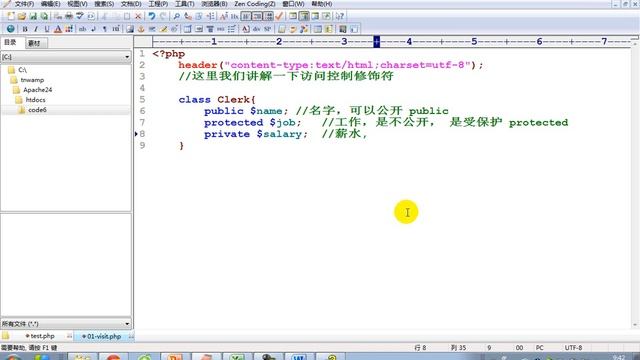Click the Hex viewer Hx icon

tap(235, 16)
